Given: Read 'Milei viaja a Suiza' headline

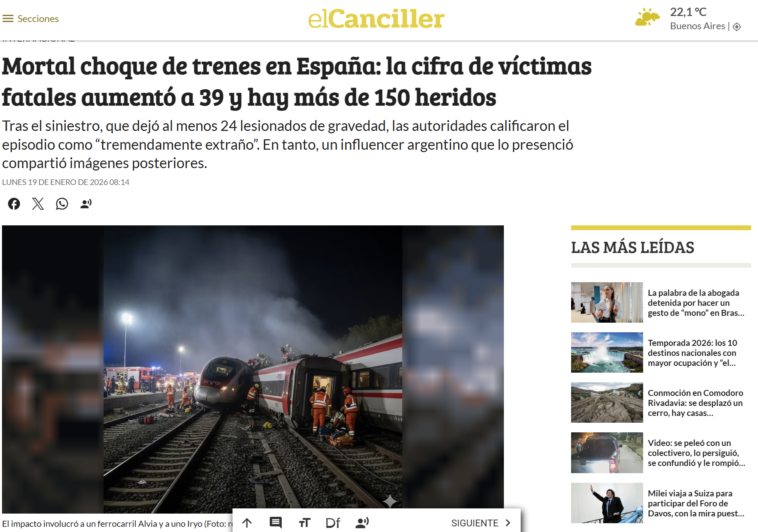Looking at the screenshot, I should (x=696, y=503).
